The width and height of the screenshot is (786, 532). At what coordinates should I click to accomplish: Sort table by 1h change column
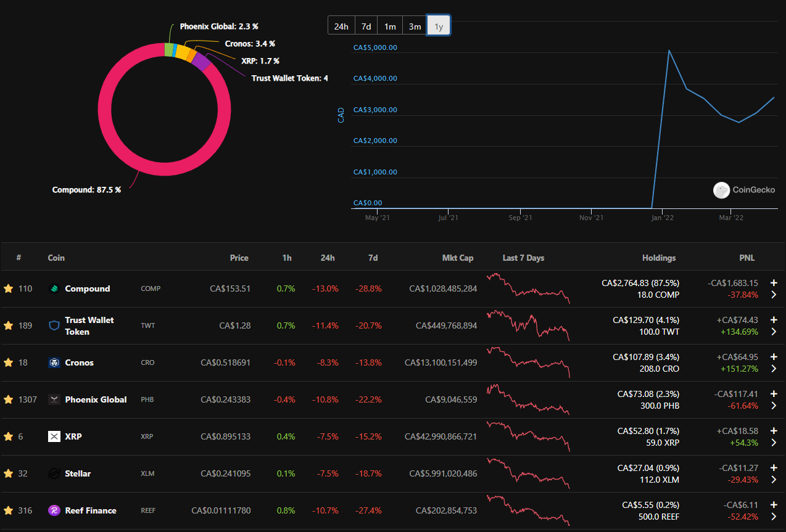[287, 258]
